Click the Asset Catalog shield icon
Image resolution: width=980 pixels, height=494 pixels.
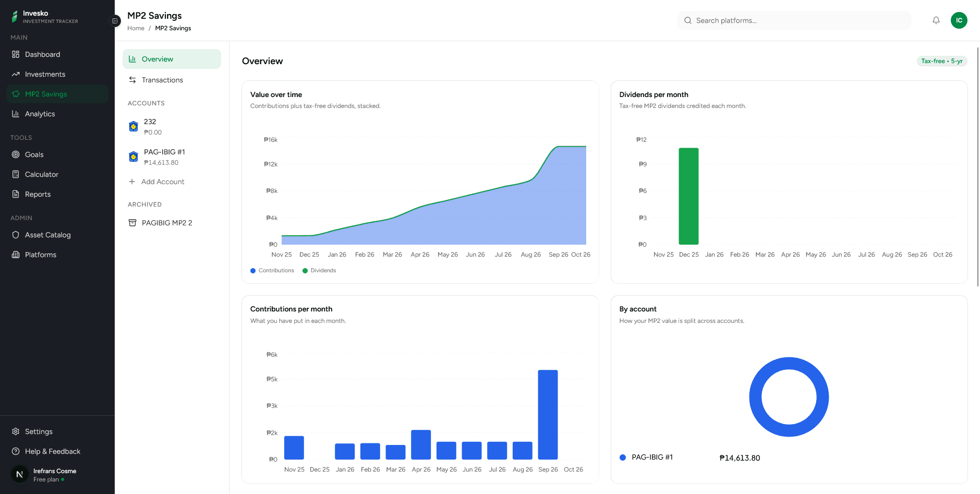click(x=16, y=235)
